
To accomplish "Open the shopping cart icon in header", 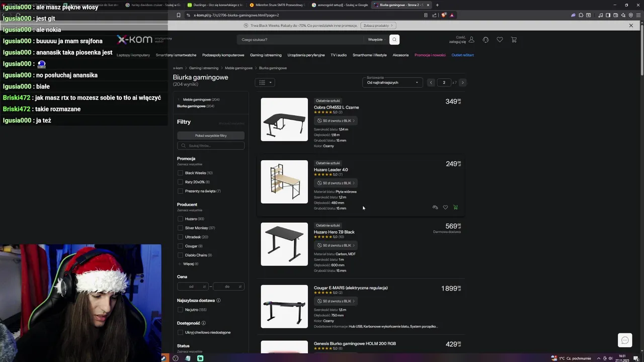I will (514, 39).
